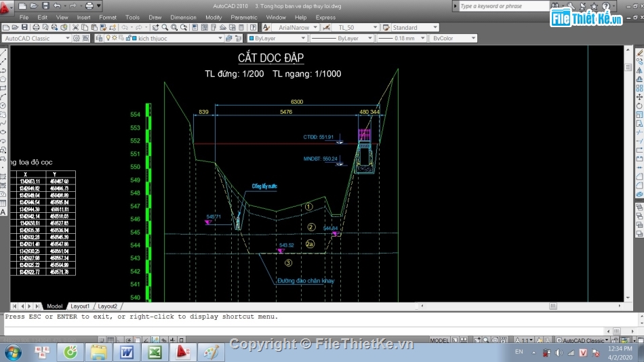Toggle the layer Freeze sun icon

(115, 38)
